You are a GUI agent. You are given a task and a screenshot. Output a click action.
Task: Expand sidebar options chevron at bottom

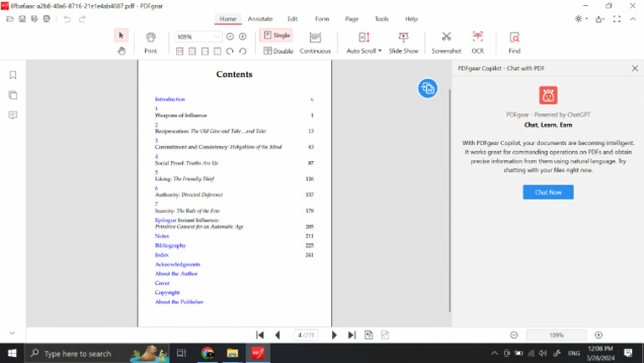pyautogui.click(x=13, y=333)
